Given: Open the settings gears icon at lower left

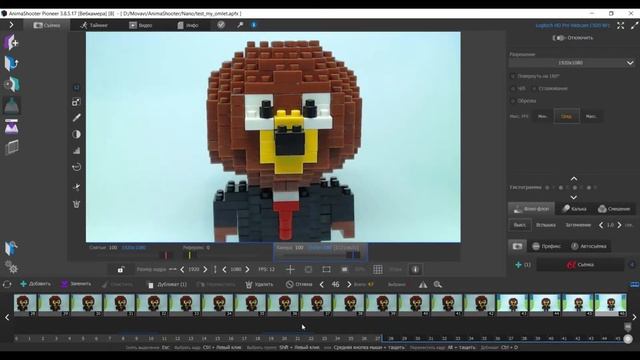Looking at the screenshot, I should [11, 267].
